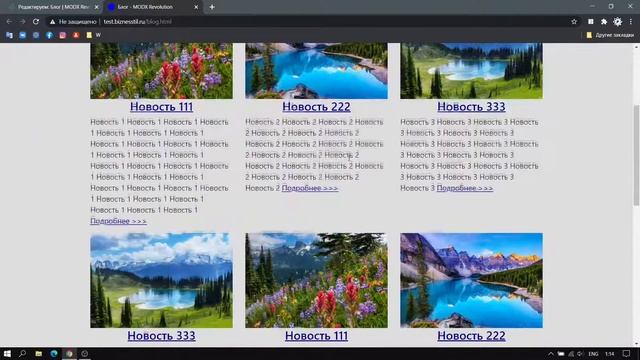Click the Chrome taskbar icon

(x=69, y=353)
